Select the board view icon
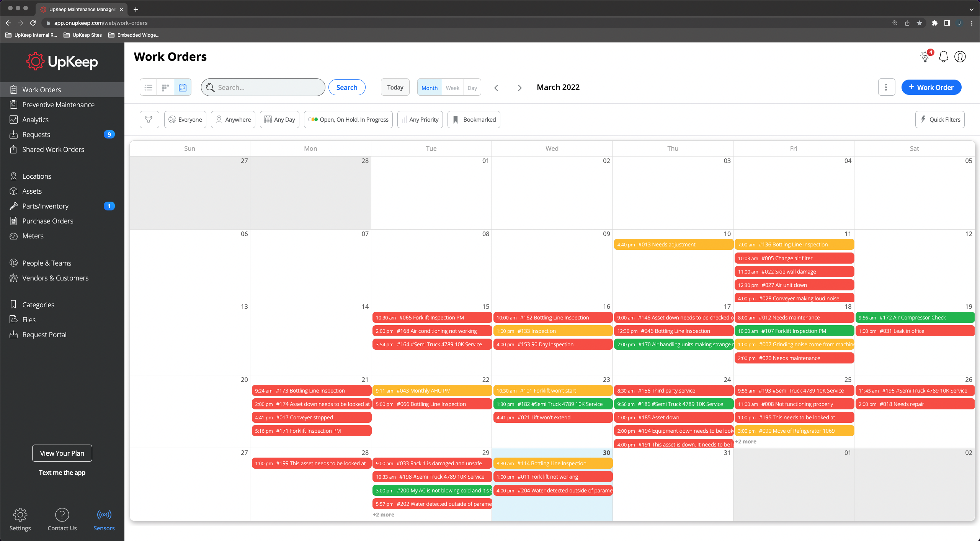 pyautogui.click(x=165, y=88)
